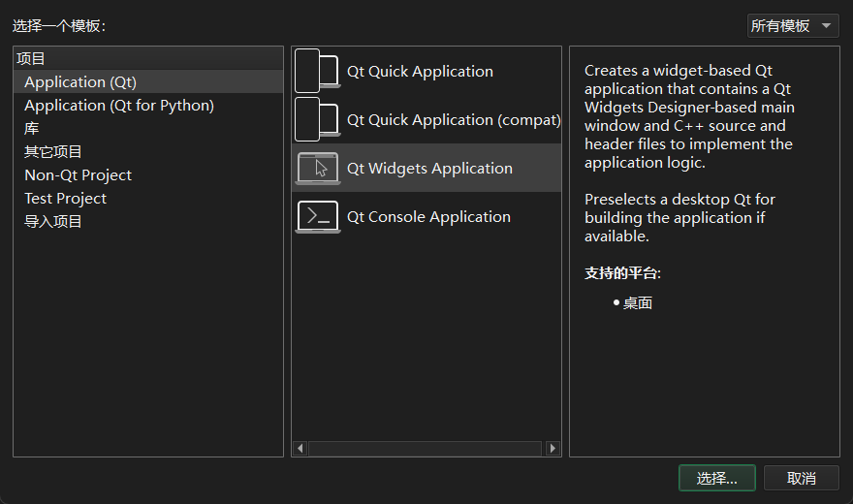Click the 选择... button
Image resolution: width=853 pixels, height=504 pixels.
pos(717,479)
